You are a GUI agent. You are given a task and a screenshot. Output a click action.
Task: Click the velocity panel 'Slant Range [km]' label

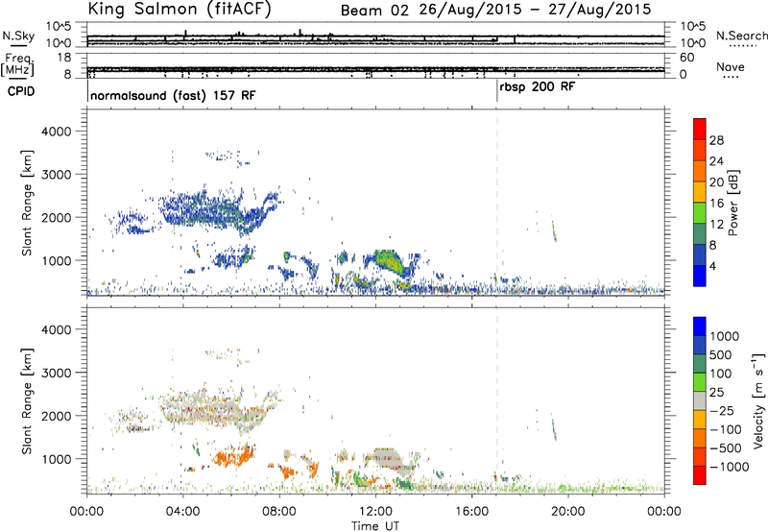pyautogui.click(x=27, y=400)
